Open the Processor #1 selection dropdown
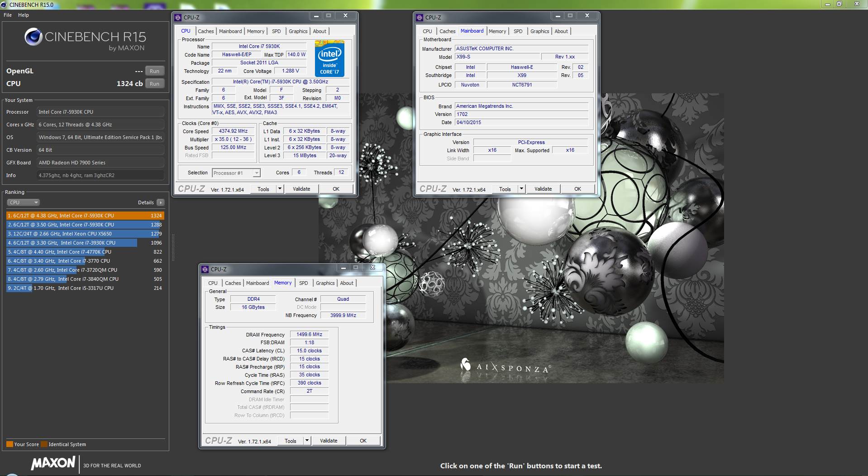This screenshot has width=868, height=476. tap(236, 173)
